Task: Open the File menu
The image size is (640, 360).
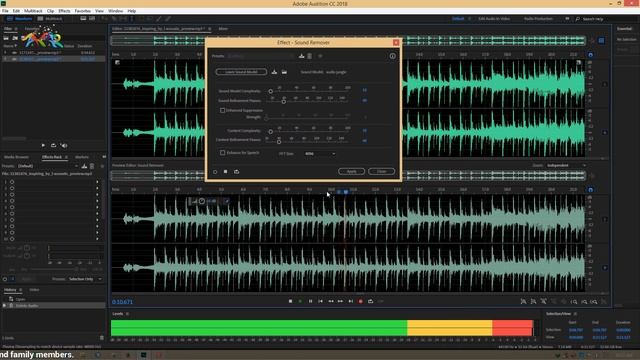Action: click(5, 11)
